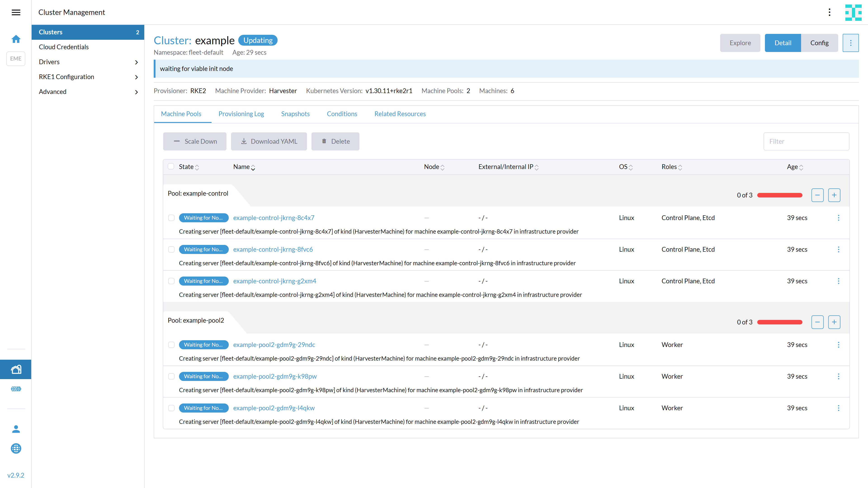Image resolution: width=868 pixels, height=488 pixels.
Task: Select the Cluster Management icon at bottom sidebar
Action: (x=16, y=369)
